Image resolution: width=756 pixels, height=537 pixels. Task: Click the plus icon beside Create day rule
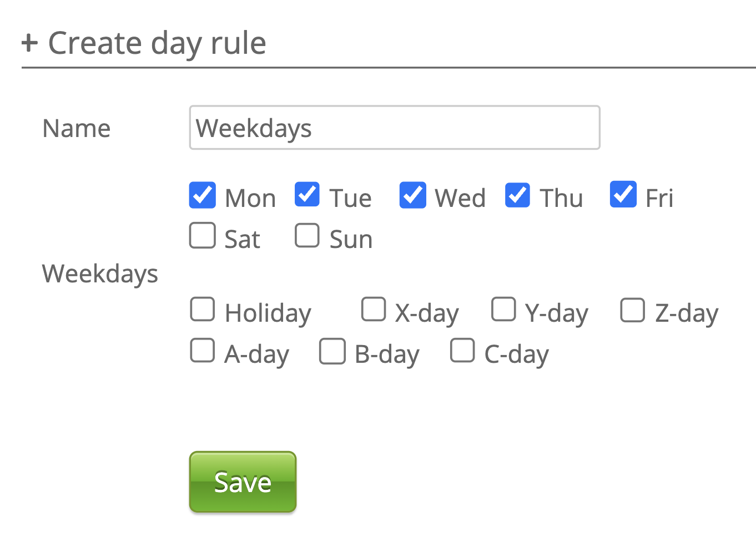point(29,43)
